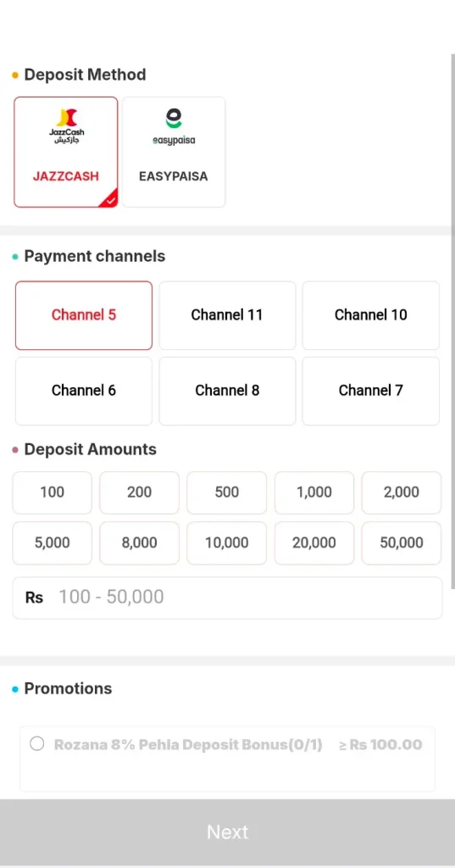Tap the 5,000 deposit amount
Screen dimensions: 455x868
[x=52, y=543]
